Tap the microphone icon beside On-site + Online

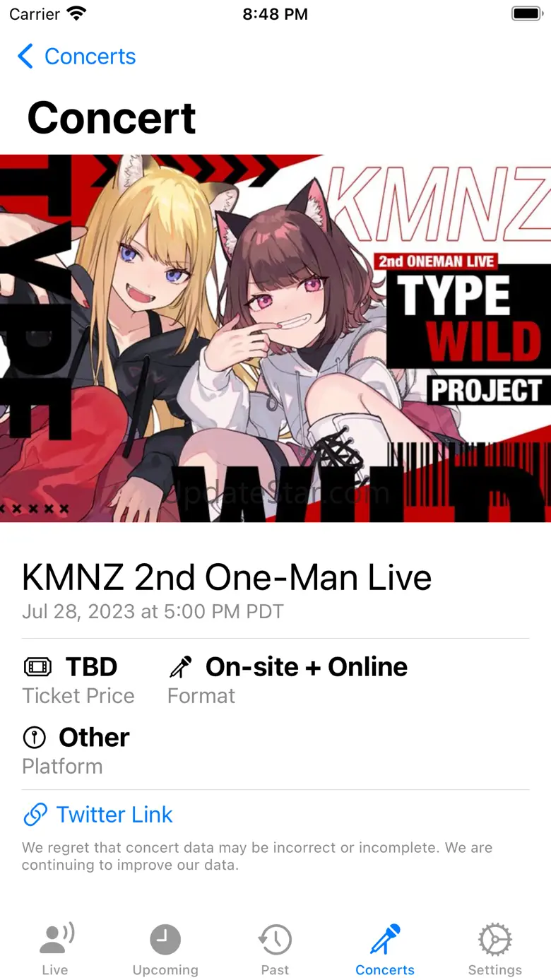(180, 667)
